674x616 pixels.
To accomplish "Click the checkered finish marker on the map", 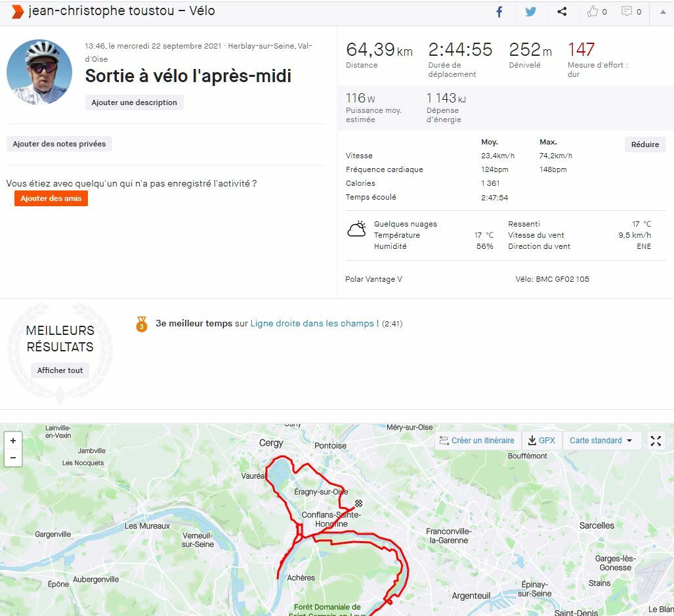I will pos(358,503).
